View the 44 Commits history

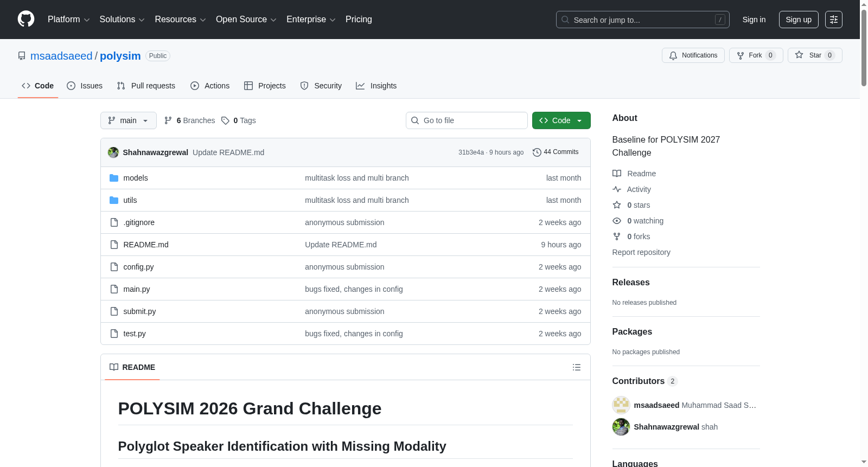tap(556, 152)
